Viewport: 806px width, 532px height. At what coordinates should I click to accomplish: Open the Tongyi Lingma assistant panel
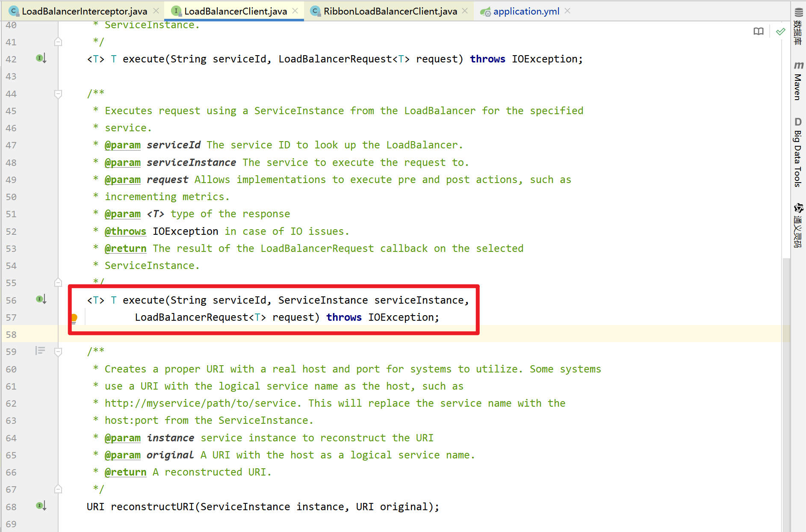point(798,225)
